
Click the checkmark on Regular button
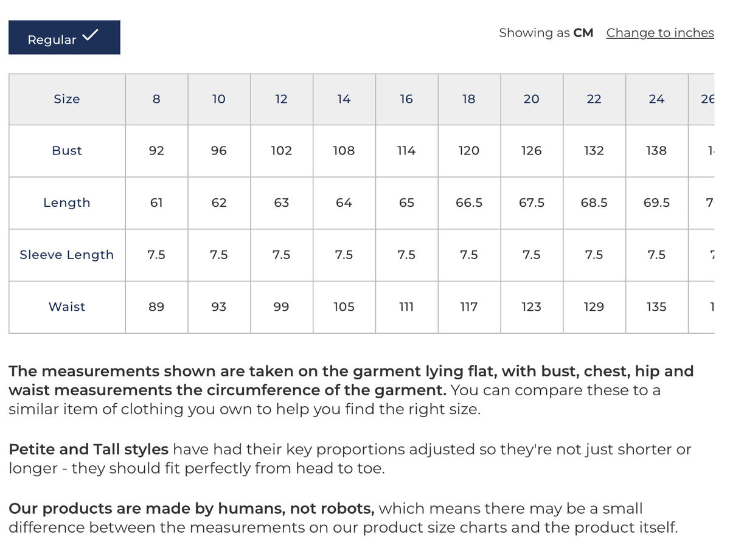[x=89, y=35]
